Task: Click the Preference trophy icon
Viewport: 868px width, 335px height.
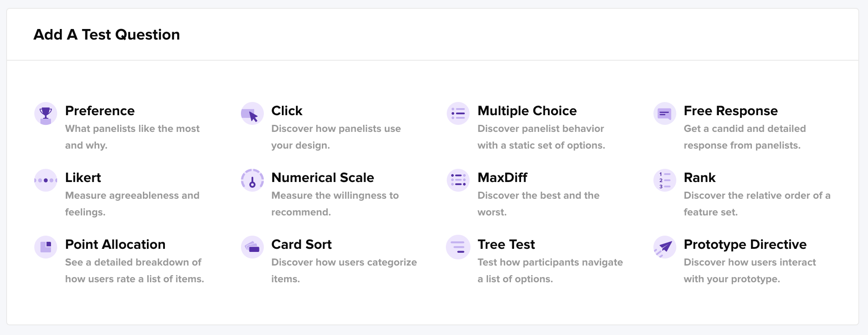Action: 46,113
